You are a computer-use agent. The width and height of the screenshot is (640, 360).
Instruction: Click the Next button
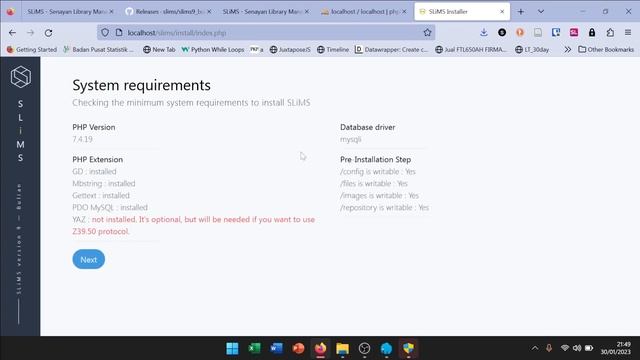pyautogui.click(x=89, y=260)
